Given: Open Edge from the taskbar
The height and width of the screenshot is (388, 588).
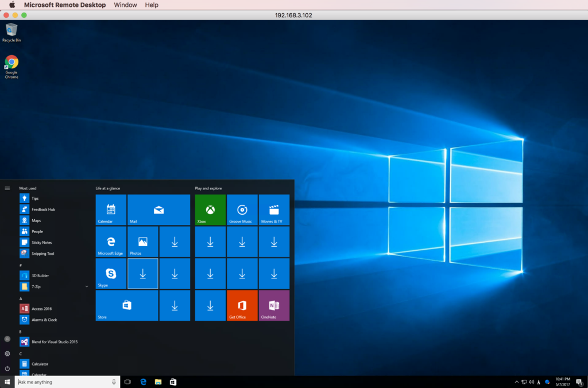Looking at the screenshot, I should [x=143, y=382].
